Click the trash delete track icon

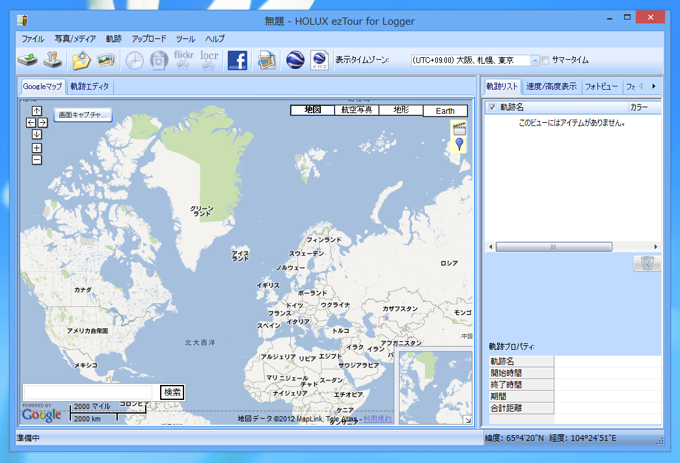pos(647,263)
